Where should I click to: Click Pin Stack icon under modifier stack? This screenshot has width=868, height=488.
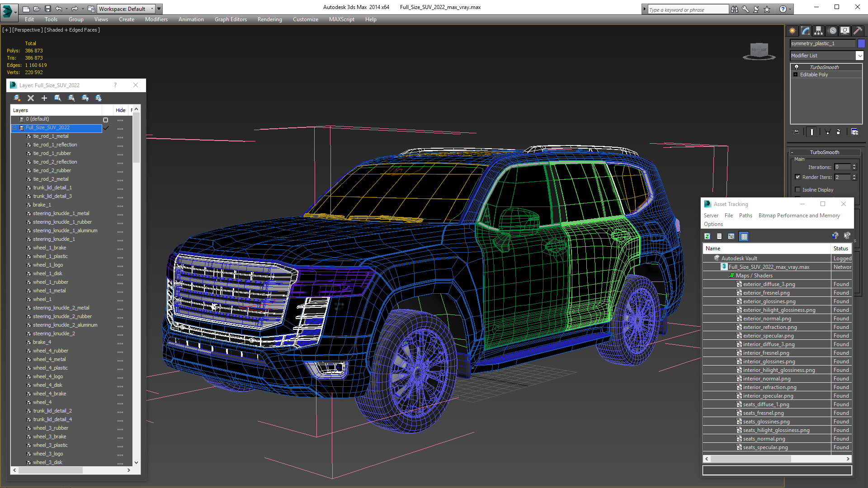click(x=796, y=132)
